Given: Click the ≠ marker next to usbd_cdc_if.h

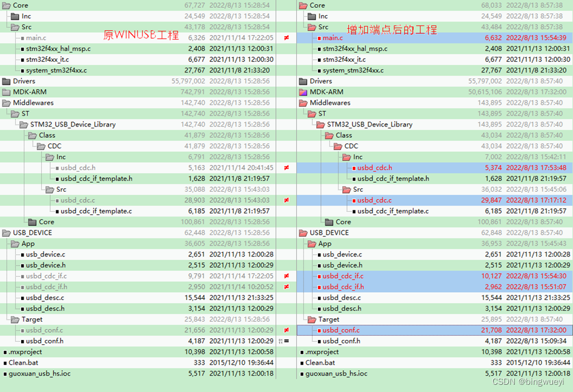Looking at the screenshot, I should pyautogui.click(x=286, y=287).
